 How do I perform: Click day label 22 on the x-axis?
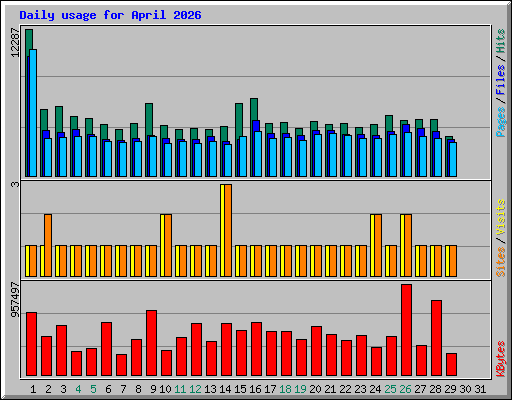click(x=345, y=389)
